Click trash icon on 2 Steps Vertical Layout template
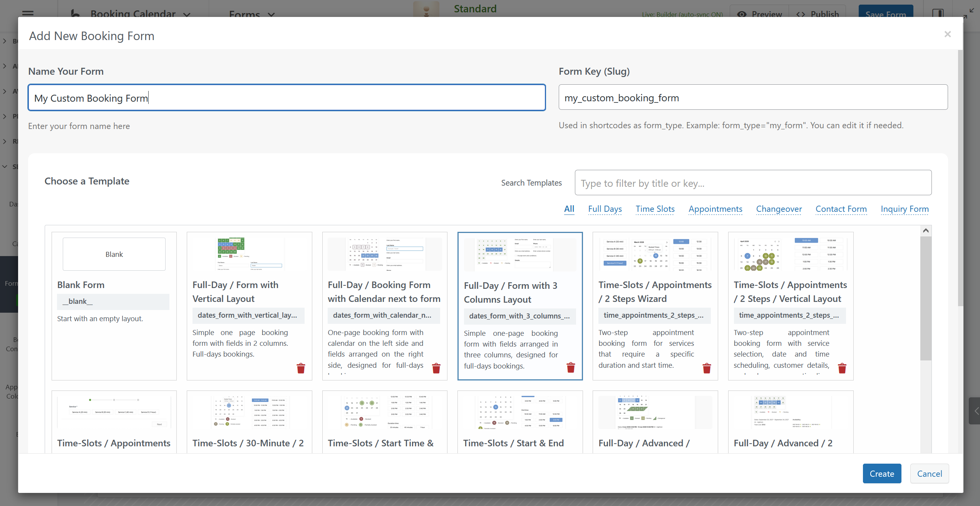 (842, 368)
